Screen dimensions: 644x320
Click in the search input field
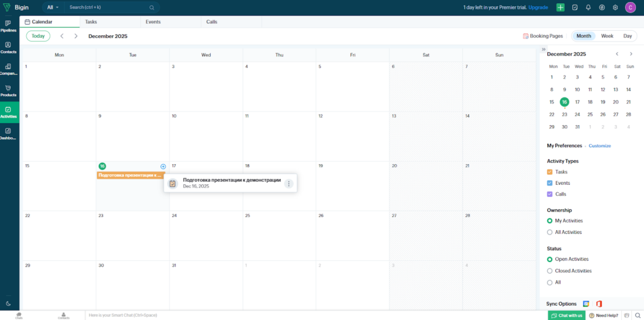(x=108, y=8)
